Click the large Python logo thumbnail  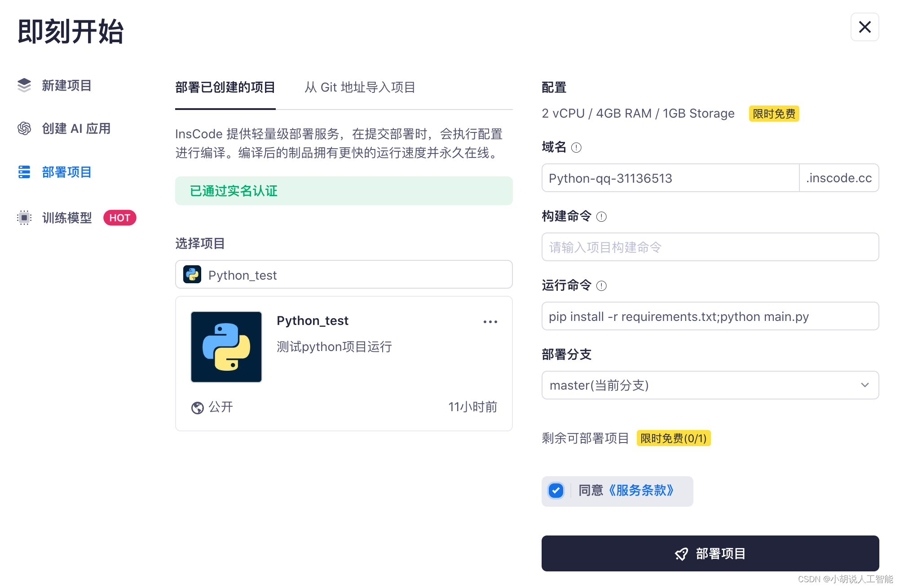pos(226,347)
